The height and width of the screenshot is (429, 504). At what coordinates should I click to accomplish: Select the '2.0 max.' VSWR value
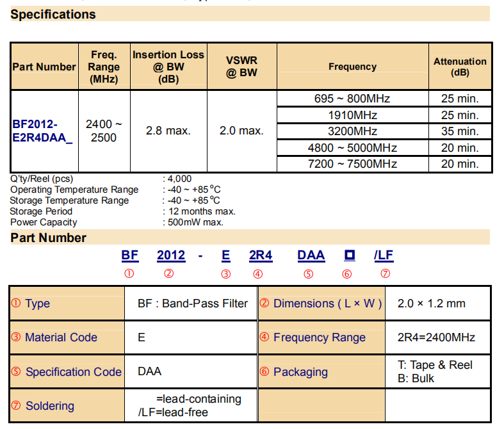coord(241,131)
